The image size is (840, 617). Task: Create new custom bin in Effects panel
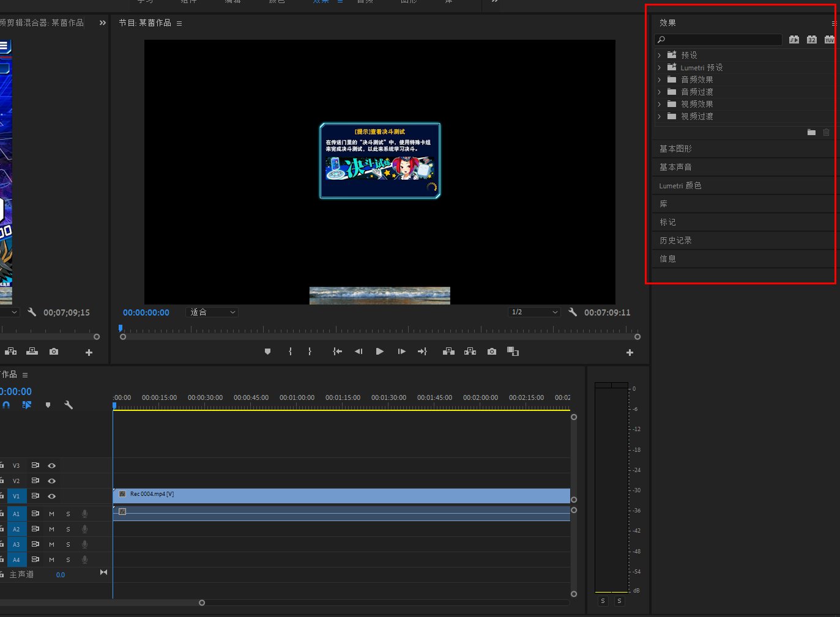coord(811,132)
